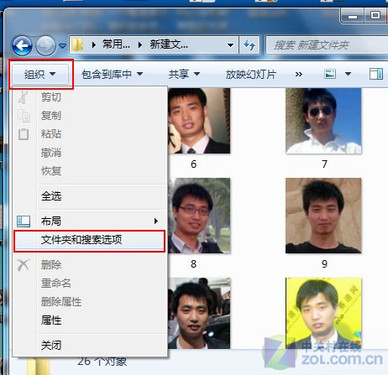This screenshot has height=375, width=388.
Task: Expand the address bar history dropdown
Action: [230, 45]
